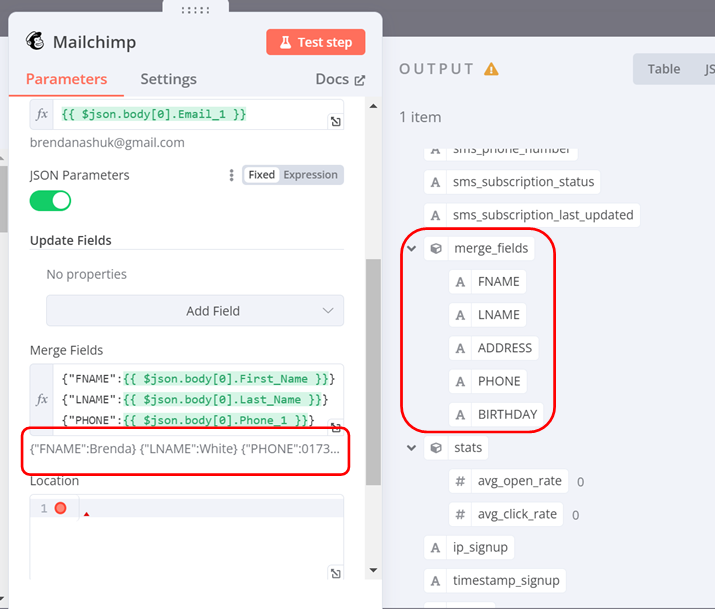Switch to the Parameters tab
The image size is (715, 610).
coord(67,79)
